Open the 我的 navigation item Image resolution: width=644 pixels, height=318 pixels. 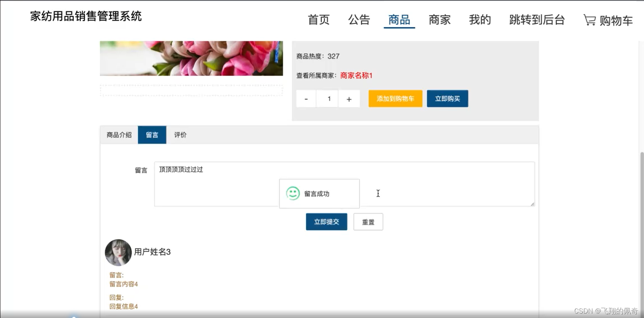[x=480, y=20]
